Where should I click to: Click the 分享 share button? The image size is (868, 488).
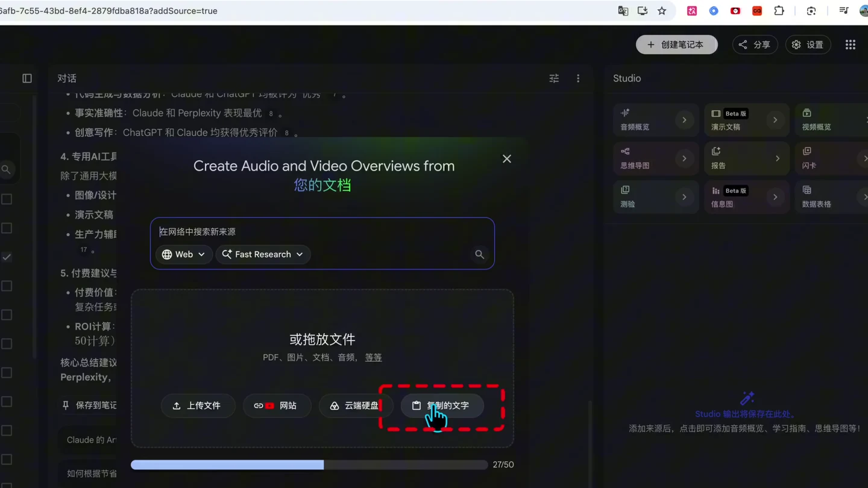(x=755, y=45)
